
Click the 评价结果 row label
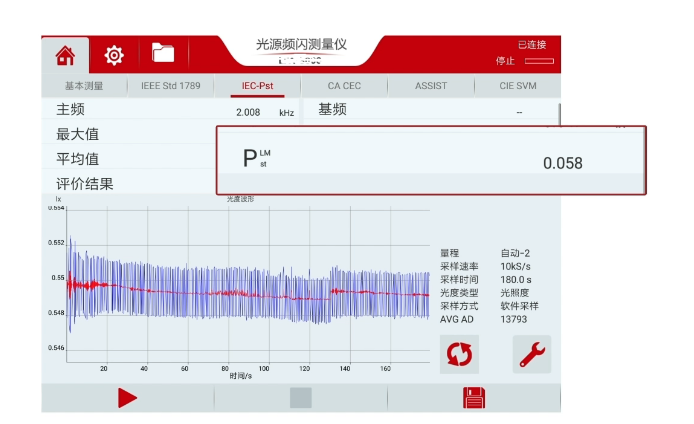click(85, 184)
